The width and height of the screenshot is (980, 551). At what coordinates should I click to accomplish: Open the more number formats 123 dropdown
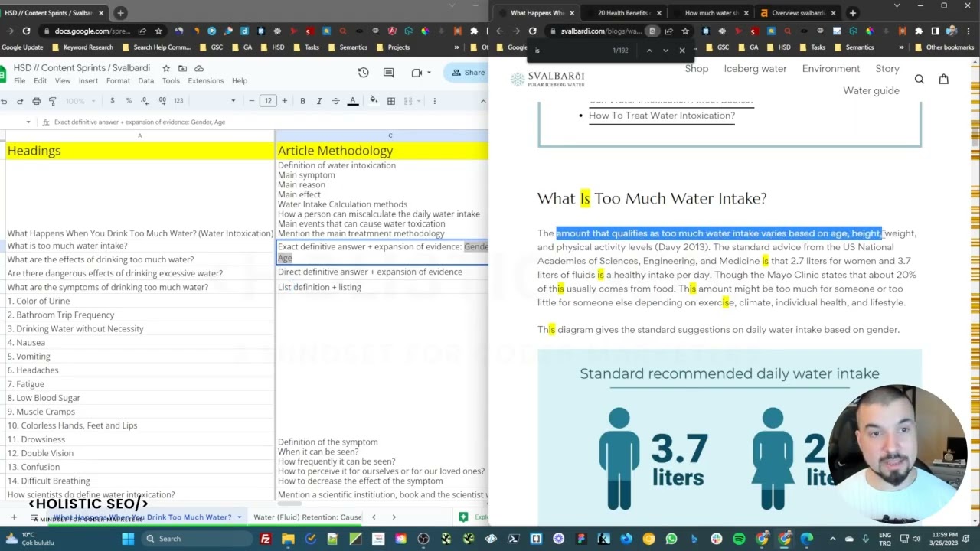[x=178, y=101]
